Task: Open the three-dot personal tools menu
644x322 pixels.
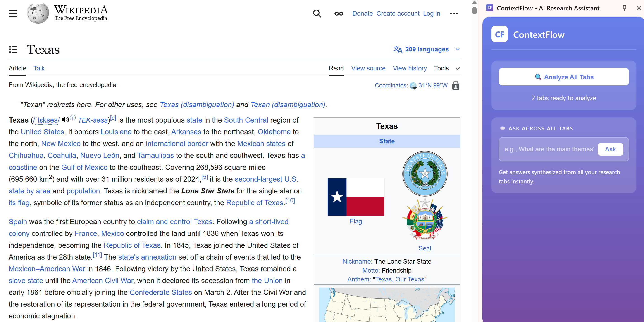Action: tap(453, 14)
